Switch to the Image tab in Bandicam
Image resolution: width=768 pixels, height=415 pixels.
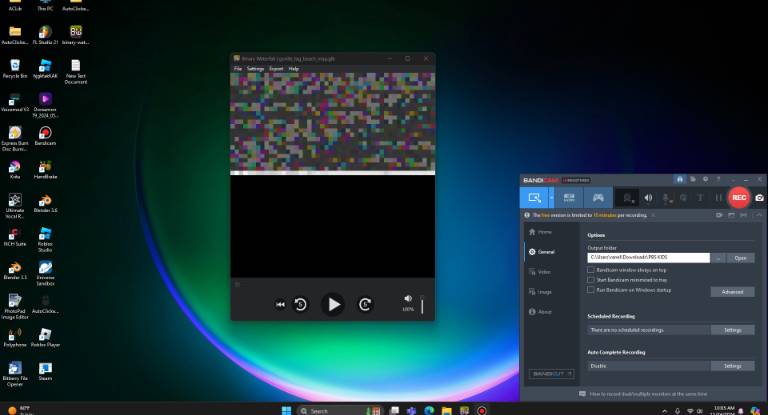540,292
